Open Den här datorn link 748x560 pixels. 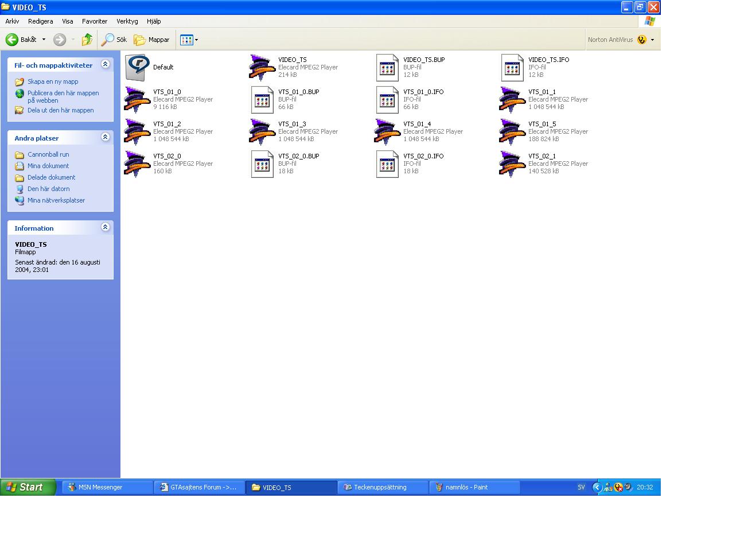click(x=48, y=189)
